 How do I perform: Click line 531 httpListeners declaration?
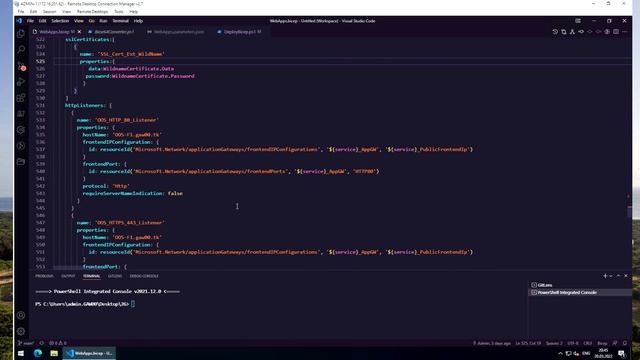tap(88, 105)
